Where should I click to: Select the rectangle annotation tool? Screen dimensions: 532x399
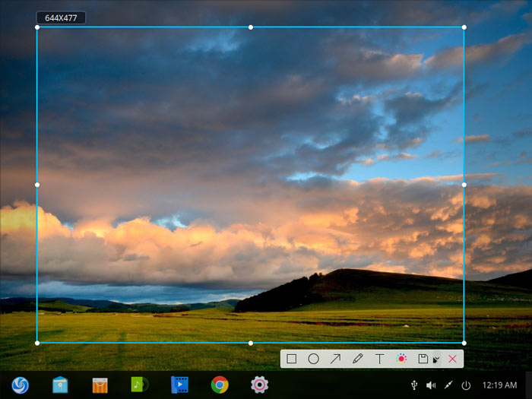coord(291,359)
